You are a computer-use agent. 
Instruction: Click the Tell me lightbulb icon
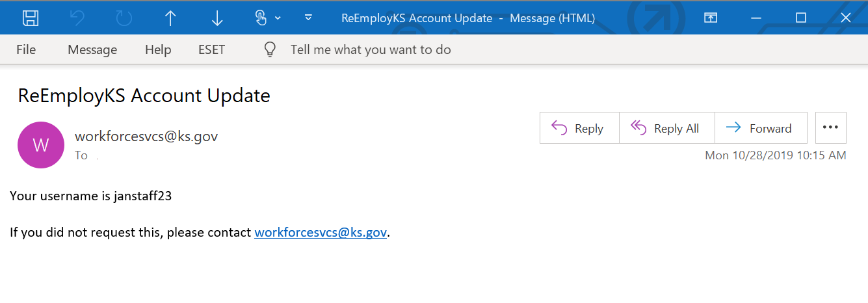coord(270,49)
